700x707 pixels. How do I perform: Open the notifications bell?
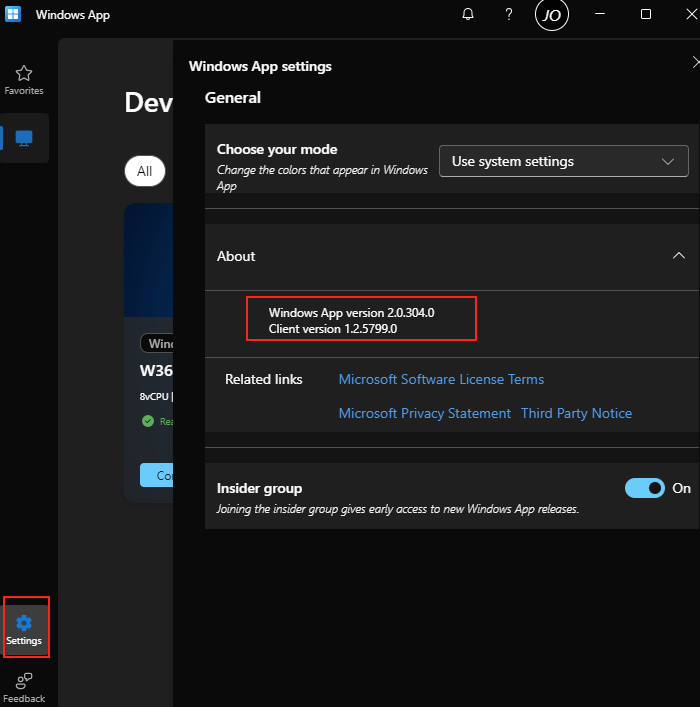tap(468, 14)
